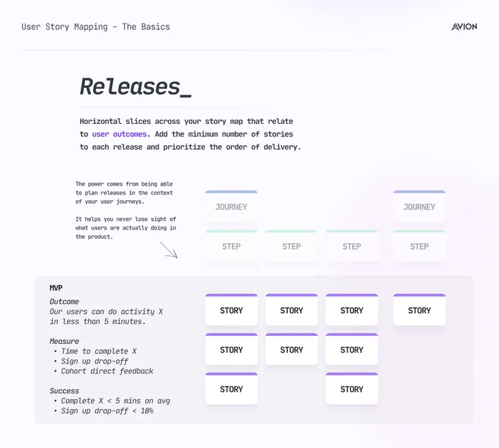Click the Avion logo
Viewport: 499px width, 448px height.
pos(464,26)
